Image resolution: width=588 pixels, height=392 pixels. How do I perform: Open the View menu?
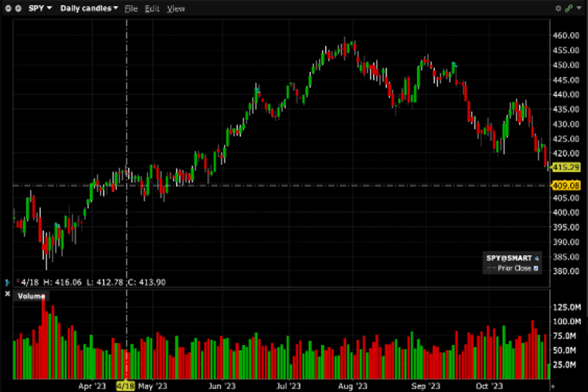(175, 9)
